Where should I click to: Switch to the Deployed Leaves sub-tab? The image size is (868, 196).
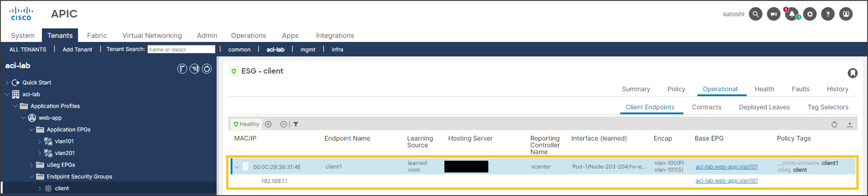coord(764,107)
